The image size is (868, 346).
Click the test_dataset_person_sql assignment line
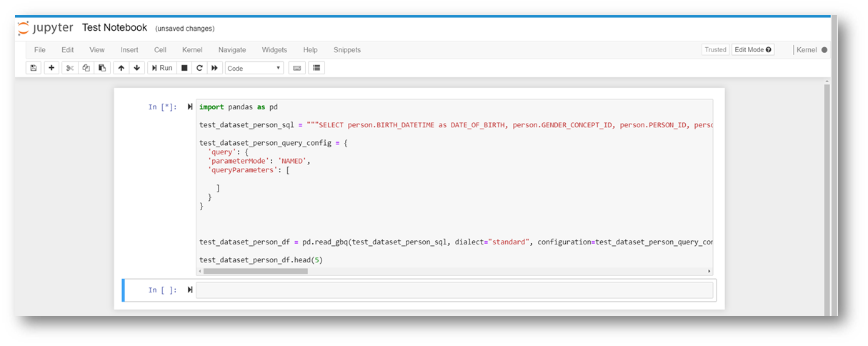454,125
